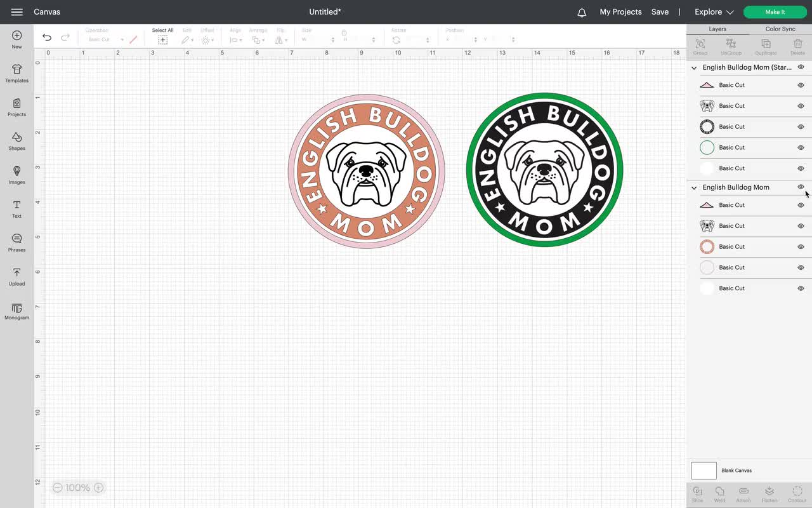Select the Weld icon at bottom right
812x508 pixels.
(x=719, y=493)
